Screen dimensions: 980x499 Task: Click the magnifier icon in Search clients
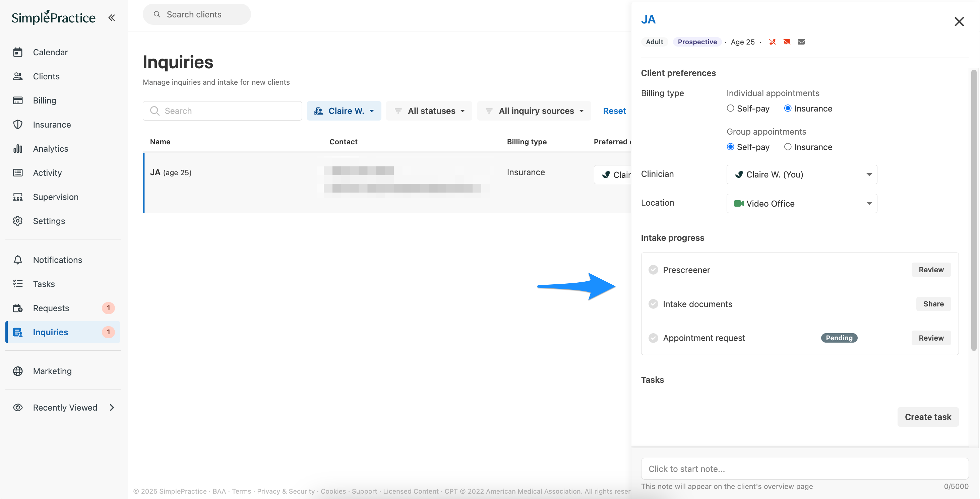click(x=157, y=14)
